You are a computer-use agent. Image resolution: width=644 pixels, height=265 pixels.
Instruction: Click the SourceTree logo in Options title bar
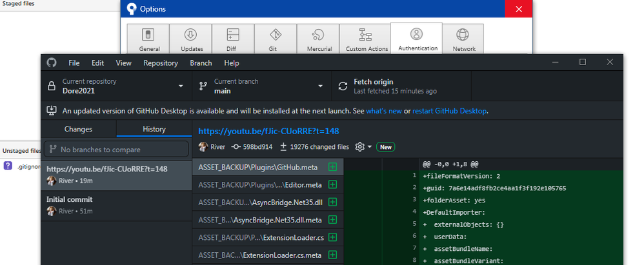[131, 8]
